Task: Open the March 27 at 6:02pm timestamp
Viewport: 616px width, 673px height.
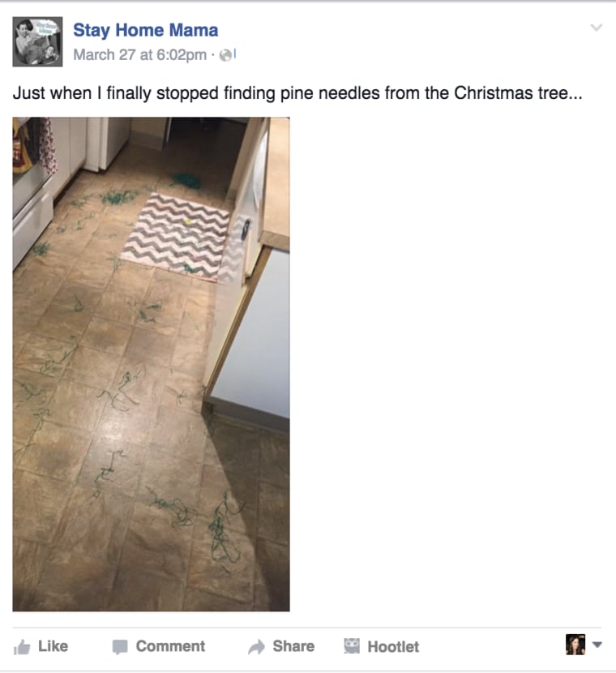Action: [140, 55]
